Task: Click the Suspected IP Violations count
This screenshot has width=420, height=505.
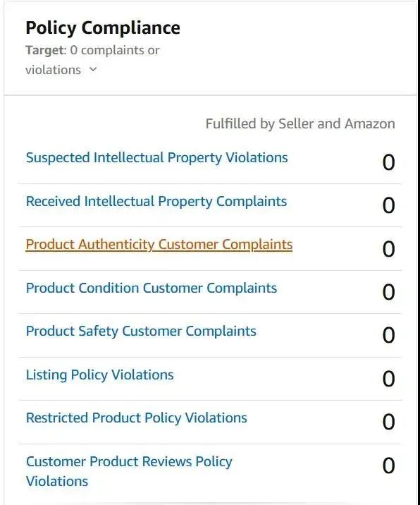Action: tap(388, 162)
